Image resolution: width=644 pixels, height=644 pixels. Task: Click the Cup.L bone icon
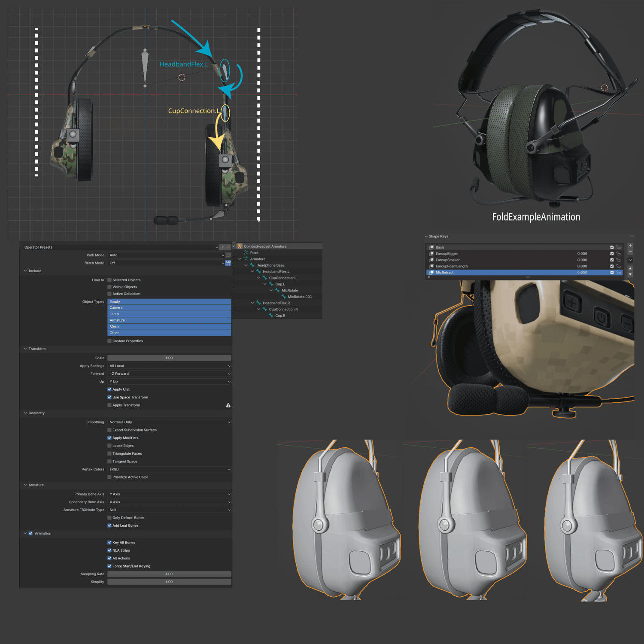(271, 284)
